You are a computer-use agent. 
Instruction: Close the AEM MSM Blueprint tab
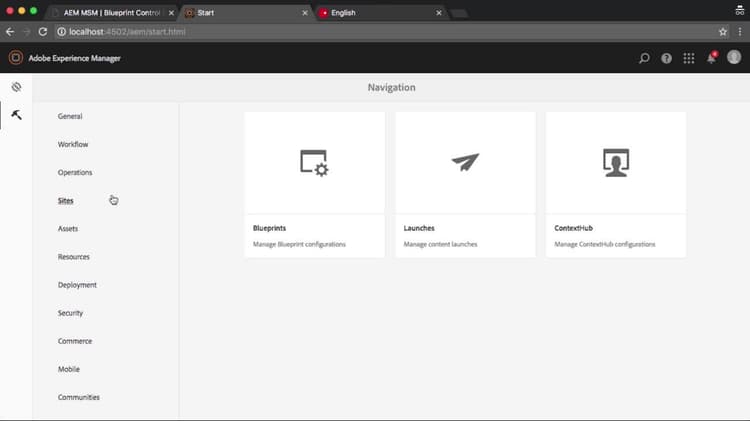171,13
